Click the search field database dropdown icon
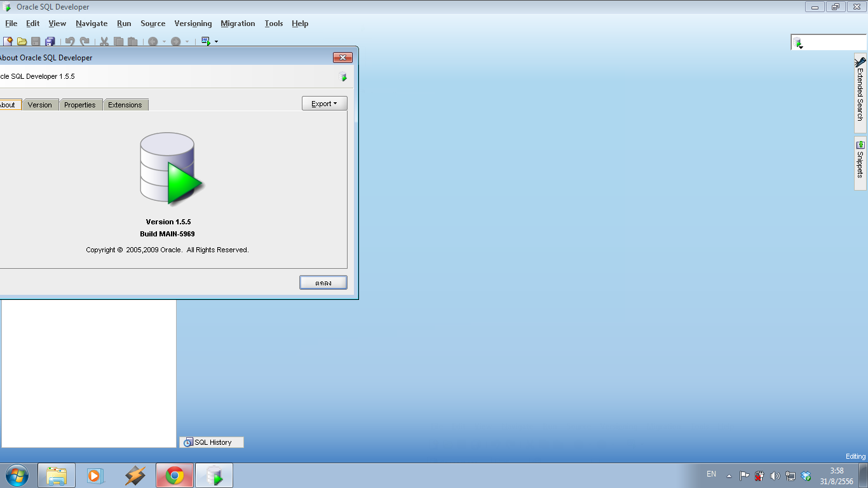This screenshot has width=868, height=488. pyautogui.click(x=797, y=43)
